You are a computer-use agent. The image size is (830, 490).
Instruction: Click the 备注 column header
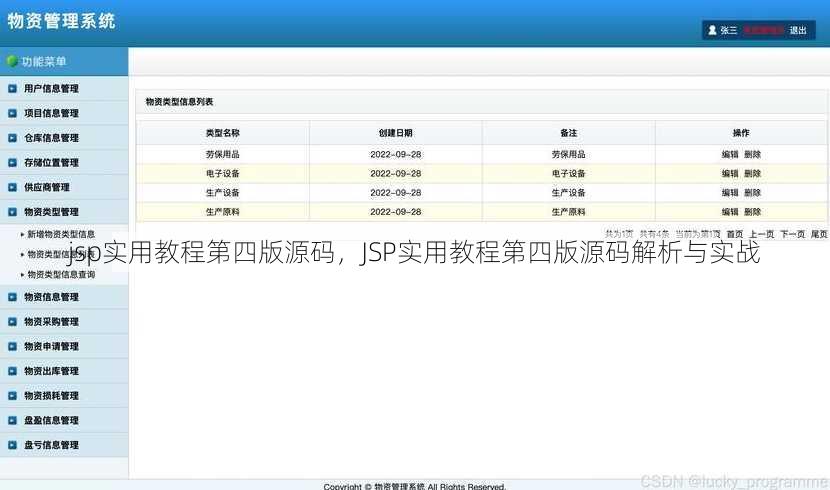point(569,133)
